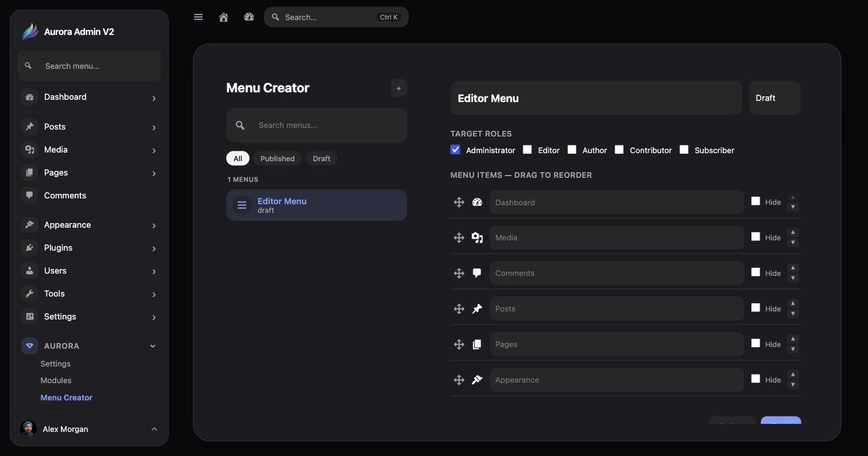
Task: Move the Media item up with arrow
Action: pos(793,232)
